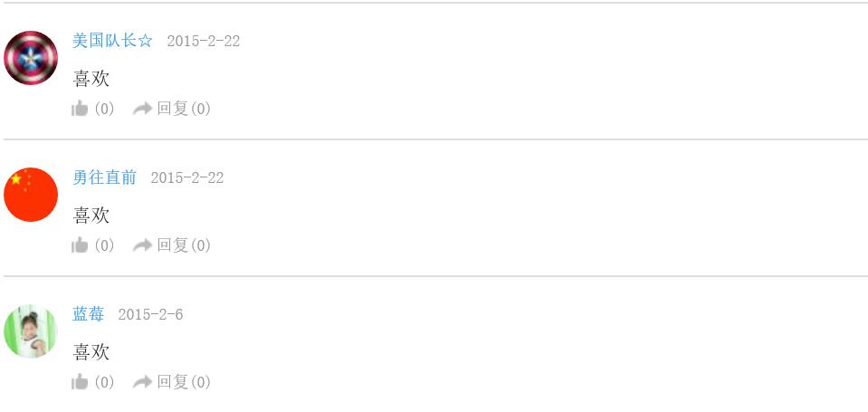Open the 美国队长☆ username link
868x412 pixels.
pos(112,41)
